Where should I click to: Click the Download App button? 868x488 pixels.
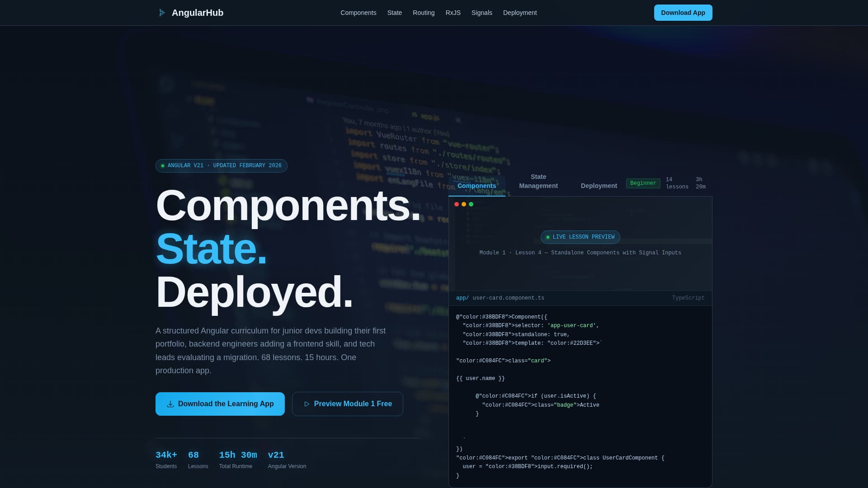pyautogui.click(x=683, y=13)
